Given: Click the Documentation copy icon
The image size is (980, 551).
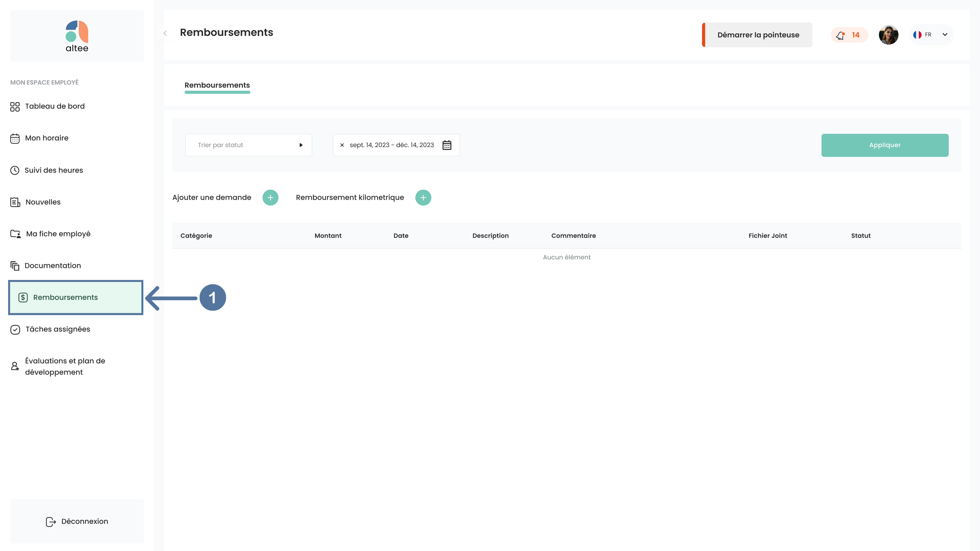Looking at the screenshot, I should 15,266.
